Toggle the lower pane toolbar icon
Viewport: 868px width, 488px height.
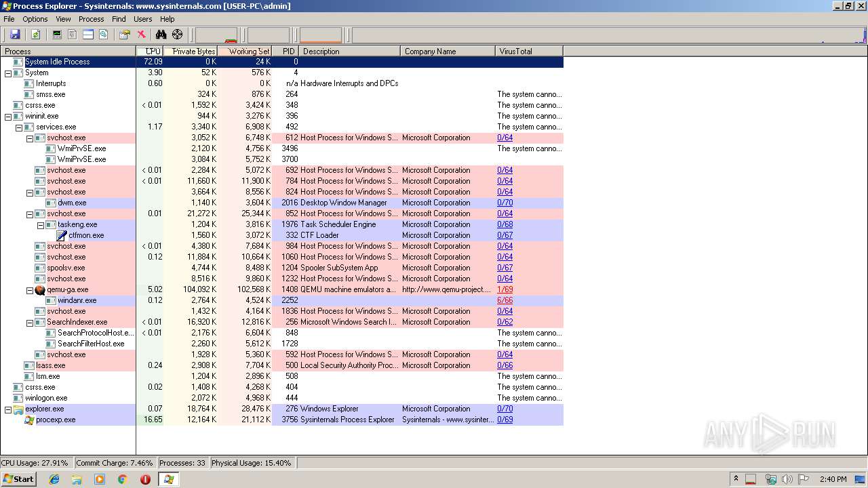(x=88, y=35)
